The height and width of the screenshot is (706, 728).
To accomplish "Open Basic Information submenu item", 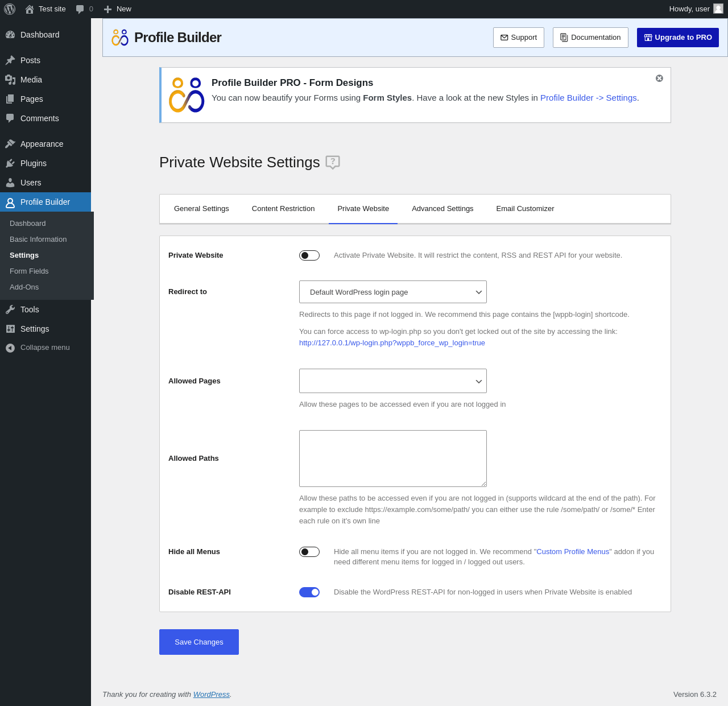I will pos(38,240).
